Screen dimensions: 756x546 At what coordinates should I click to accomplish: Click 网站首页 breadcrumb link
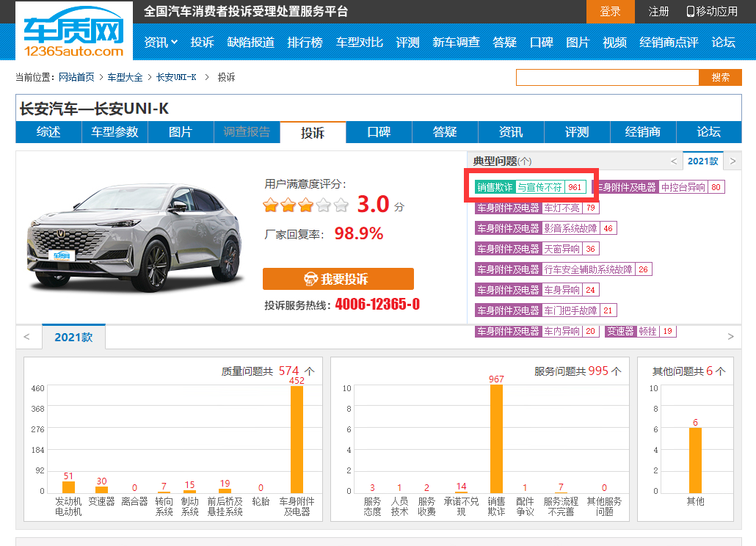[x=76, y=77]
